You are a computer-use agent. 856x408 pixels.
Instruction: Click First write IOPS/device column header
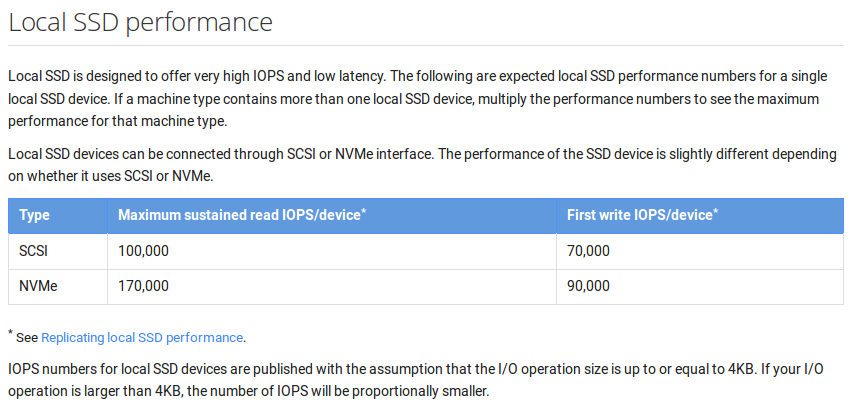[x=640, y=215]
